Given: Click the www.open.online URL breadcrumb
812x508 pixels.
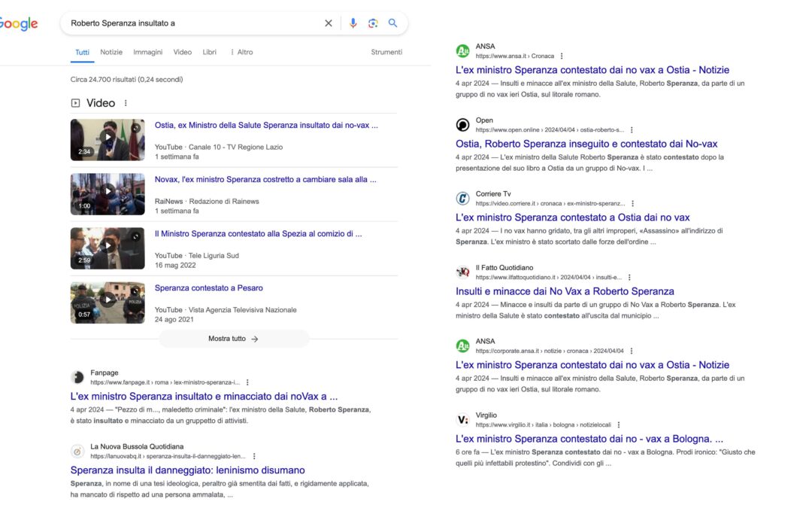Looking at the screenshot, I should tap(550, 130).
